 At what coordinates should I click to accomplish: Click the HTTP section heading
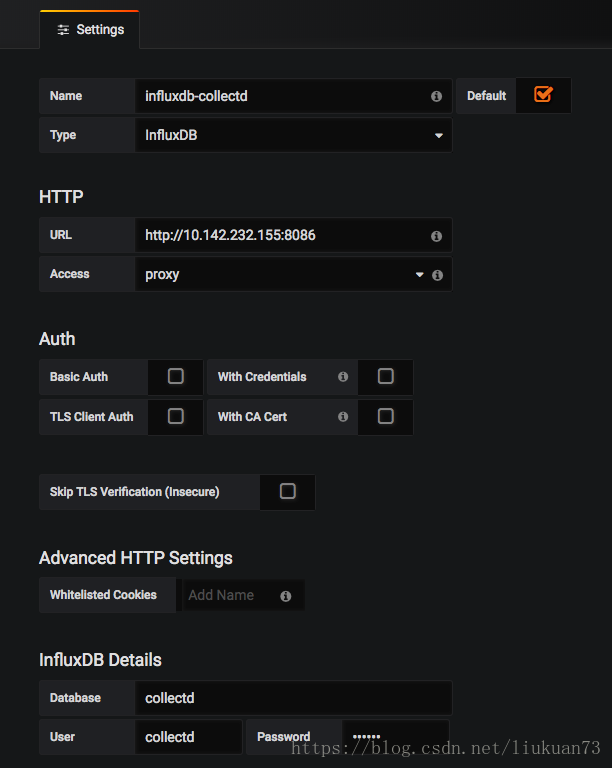pyautogui.click(x=61, y=197)
